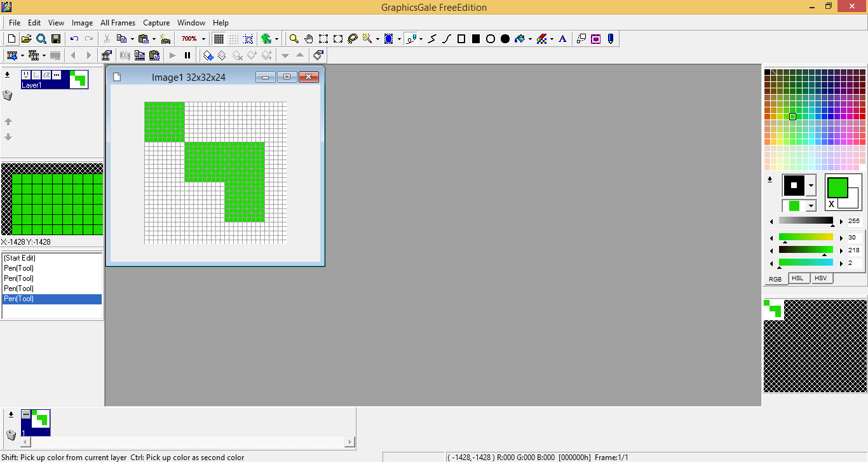Open the Edit menu

pos(34,23)
